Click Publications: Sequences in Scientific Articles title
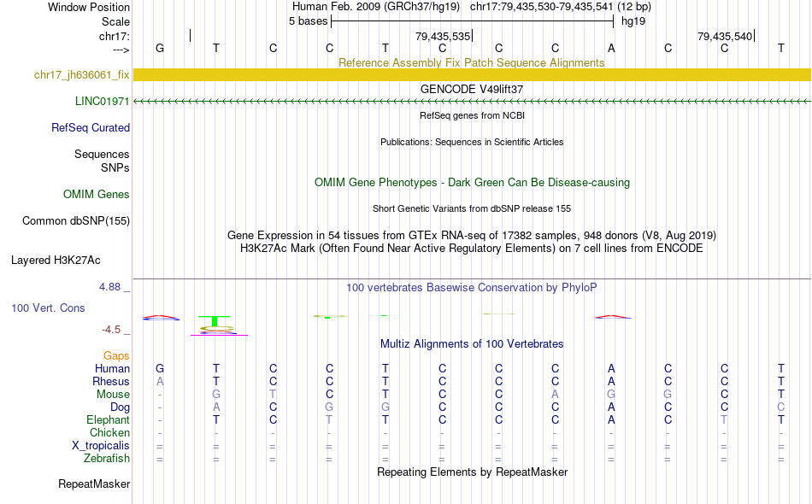This screenshot has height=504, width=812. (472, 142)
